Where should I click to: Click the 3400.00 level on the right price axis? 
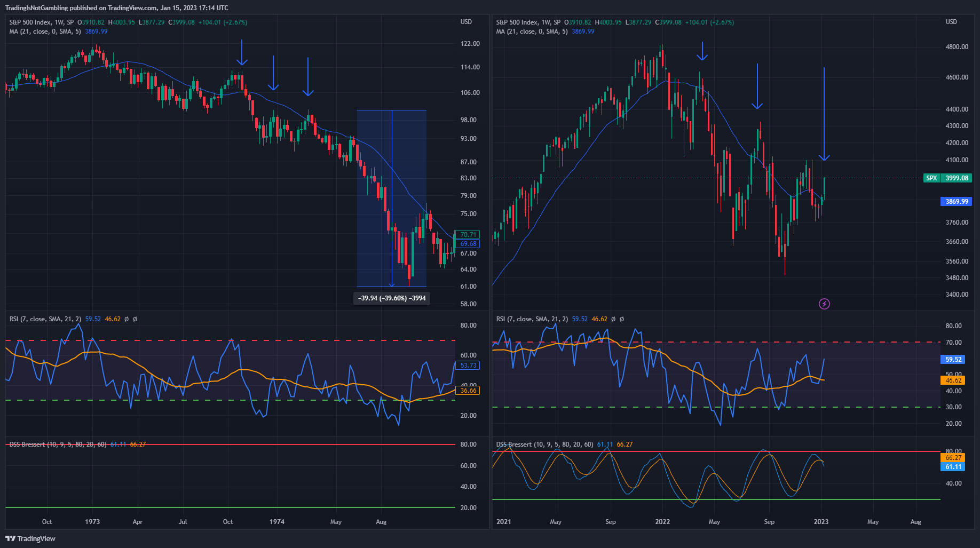coord(957,295)
